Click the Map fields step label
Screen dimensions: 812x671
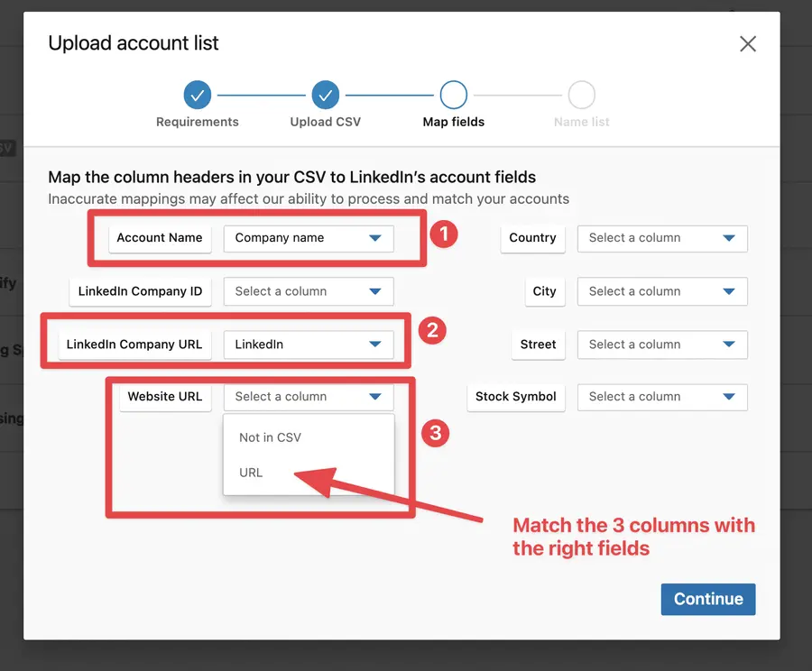coord(453,120)
